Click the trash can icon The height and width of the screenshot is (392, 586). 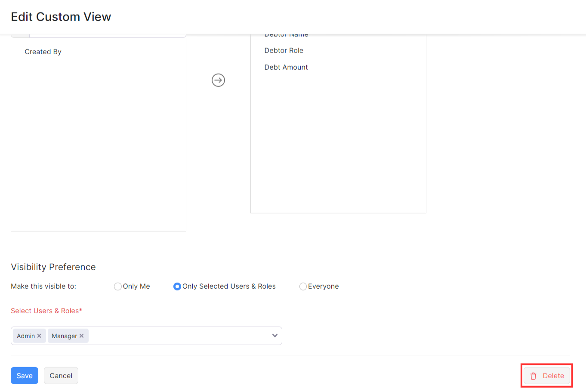tap(533, 376)
